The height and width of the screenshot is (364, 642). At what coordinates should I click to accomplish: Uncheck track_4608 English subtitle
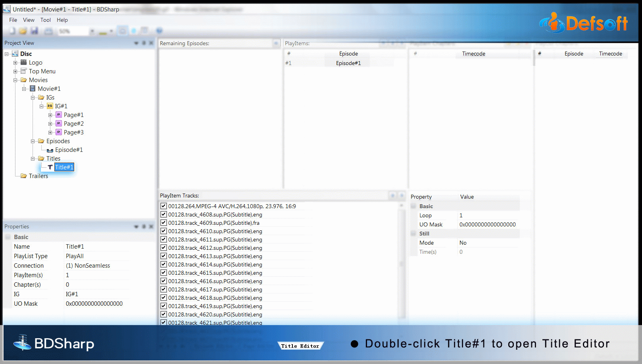[163, 214]
